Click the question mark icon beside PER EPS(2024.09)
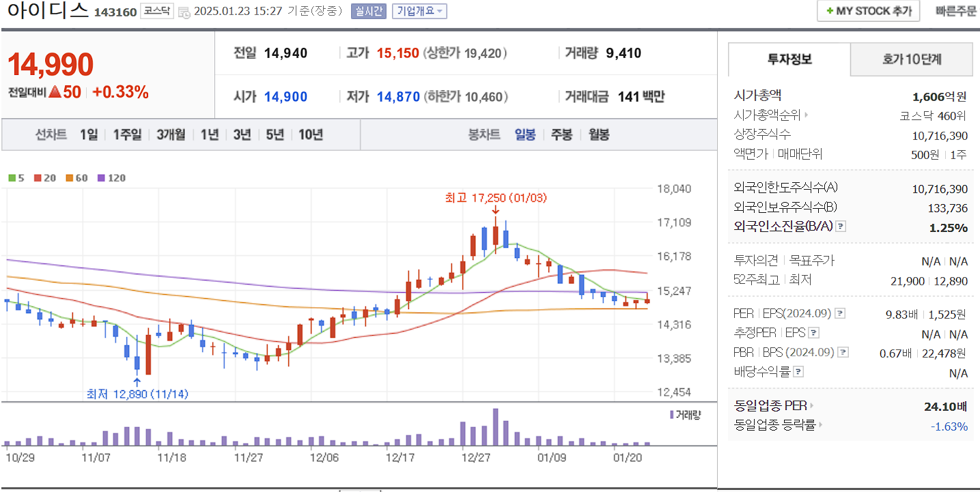Viewport: 980px width, 492px height. click(839, 313)
